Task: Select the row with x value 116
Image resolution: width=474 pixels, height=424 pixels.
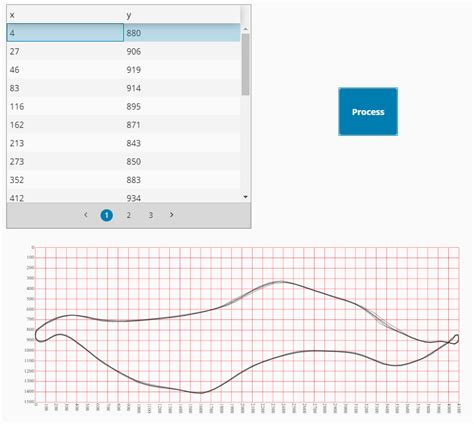Action: [x=123, y=106]
